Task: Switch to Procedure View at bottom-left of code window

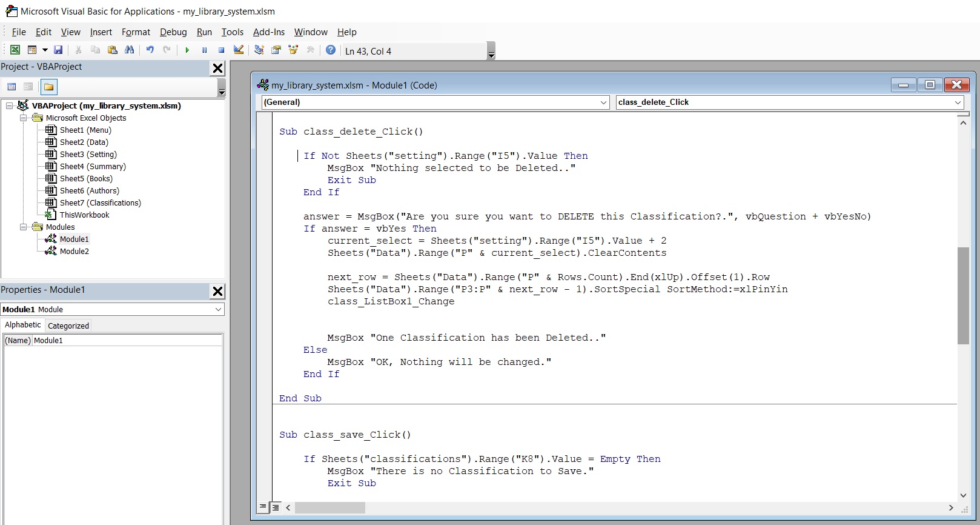Action: 263,507
